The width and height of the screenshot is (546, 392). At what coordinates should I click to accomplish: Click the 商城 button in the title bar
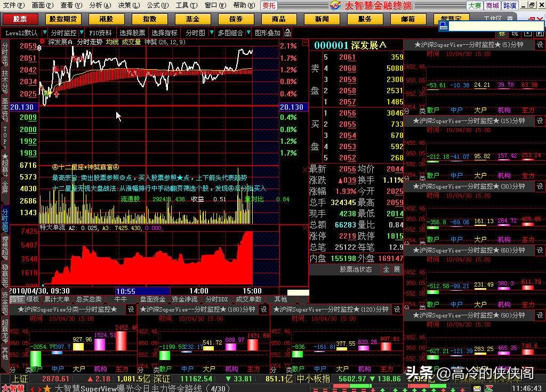(492, 5)
